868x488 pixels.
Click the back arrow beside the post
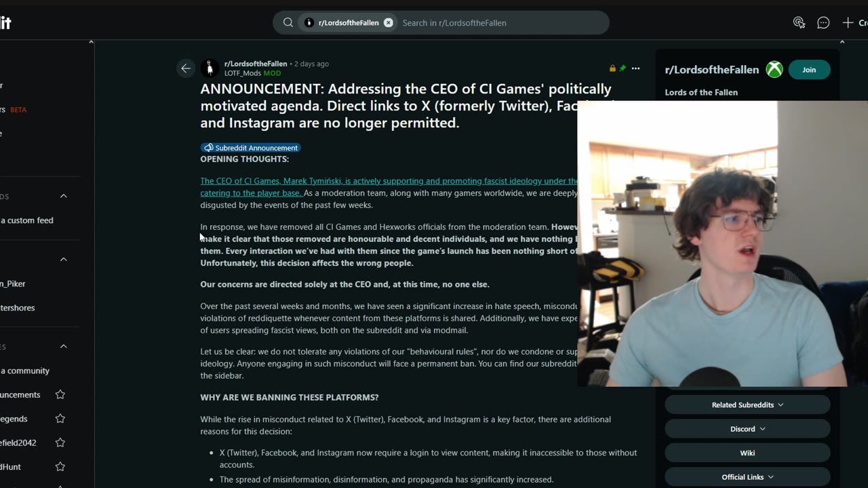click(185, 68)
